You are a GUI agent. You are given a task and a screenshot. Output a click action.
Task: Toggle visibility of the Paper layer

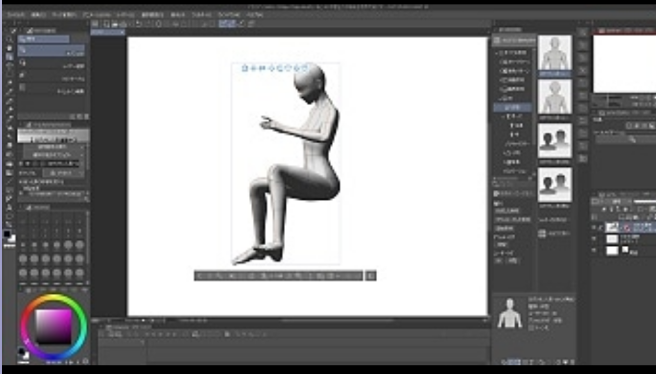tap(594, 250)
